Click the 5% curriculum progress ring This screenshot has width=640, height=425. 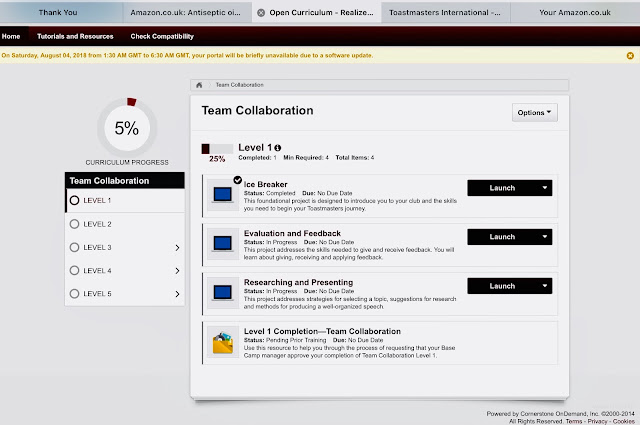point(127,128)
